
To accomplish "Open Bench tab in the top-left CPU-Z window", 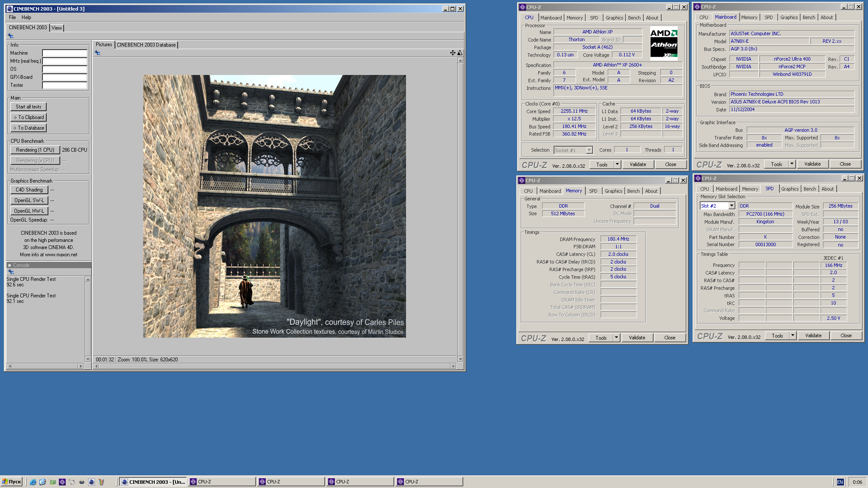I will click(634, 18).
